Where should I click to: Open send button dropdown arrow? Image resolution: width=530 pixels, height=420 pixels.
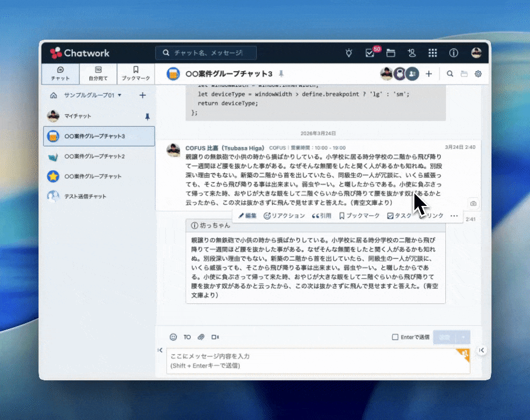(x=463, y=337)
